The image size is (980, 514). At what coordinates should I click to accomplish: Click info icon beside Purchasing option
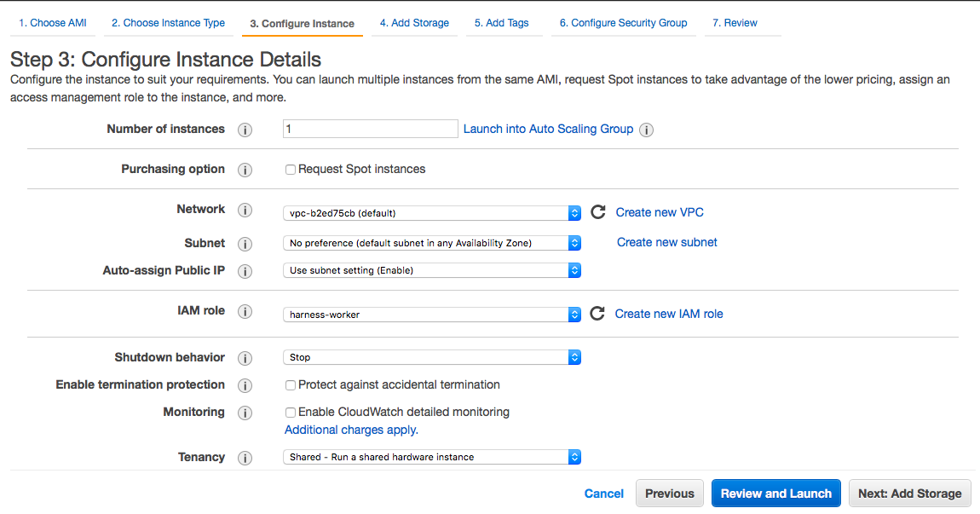(245, 170)
